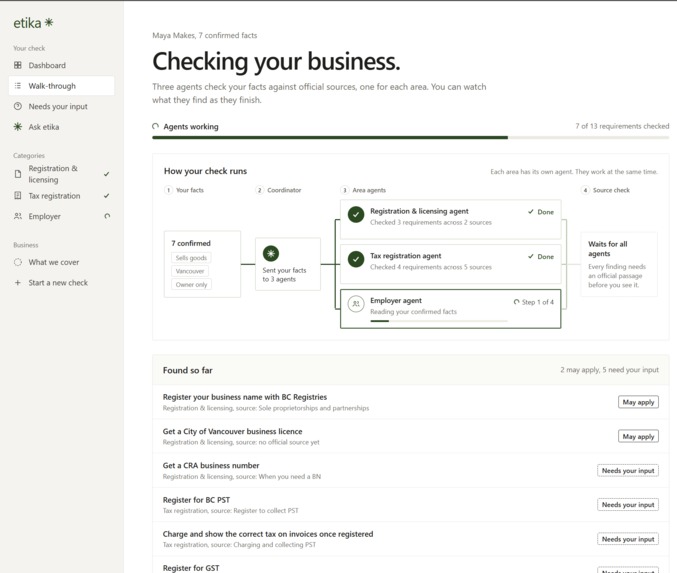Click May apply for Vancouver business licence
The height and width of the screenshot is (573, 677).
tap(638, 437)
